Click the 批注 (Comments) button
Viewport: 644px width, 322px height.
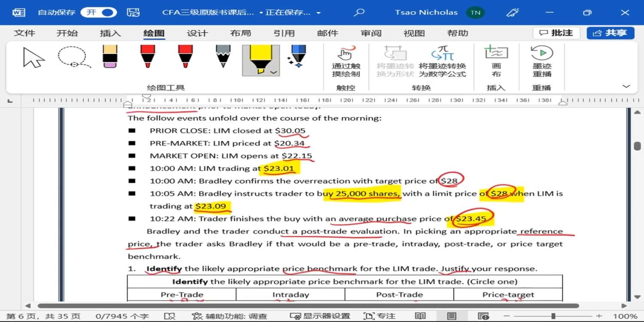[x=556, y=33]
